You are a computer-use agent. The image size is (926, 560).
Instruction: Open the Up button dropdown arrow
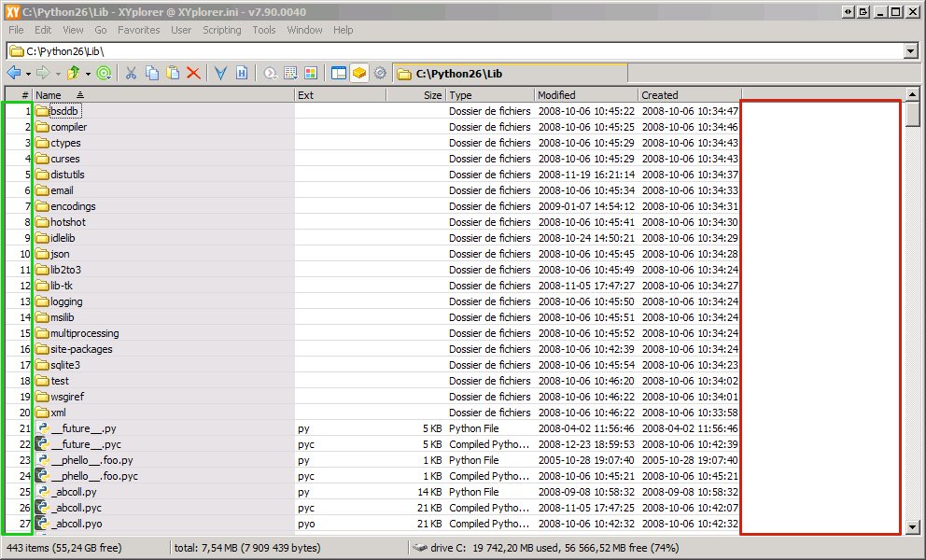pyautogui.click(x=88, y=73)
